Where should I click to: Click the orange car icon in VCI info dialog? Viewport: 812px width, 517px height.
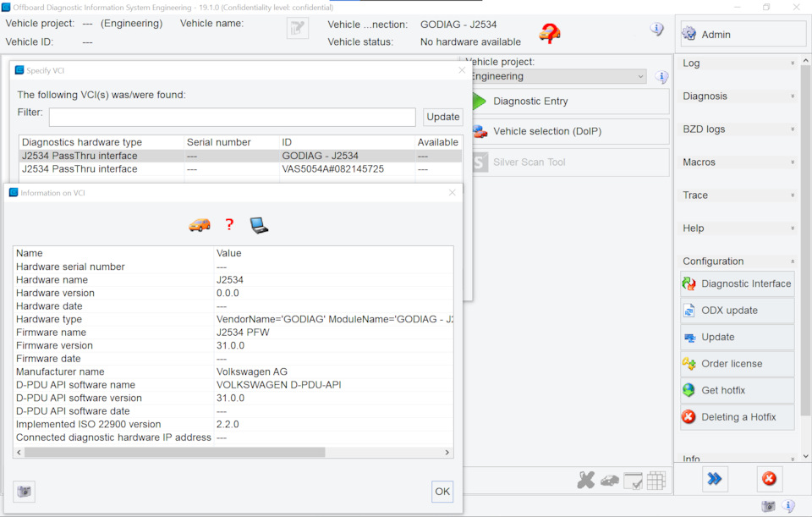pos(200,225)
